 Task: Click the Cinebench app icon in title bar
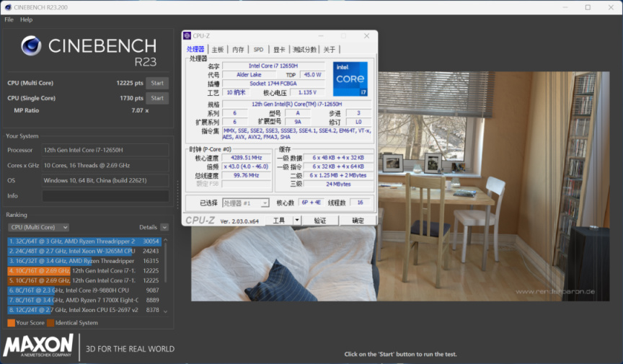pos(7,7)
